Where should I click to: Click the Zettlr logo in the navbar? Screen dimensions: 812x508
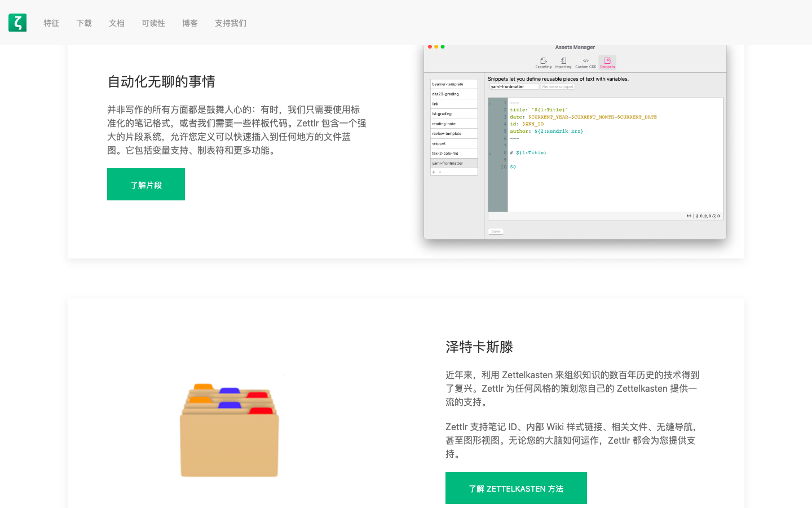click(x=17, y=23)
